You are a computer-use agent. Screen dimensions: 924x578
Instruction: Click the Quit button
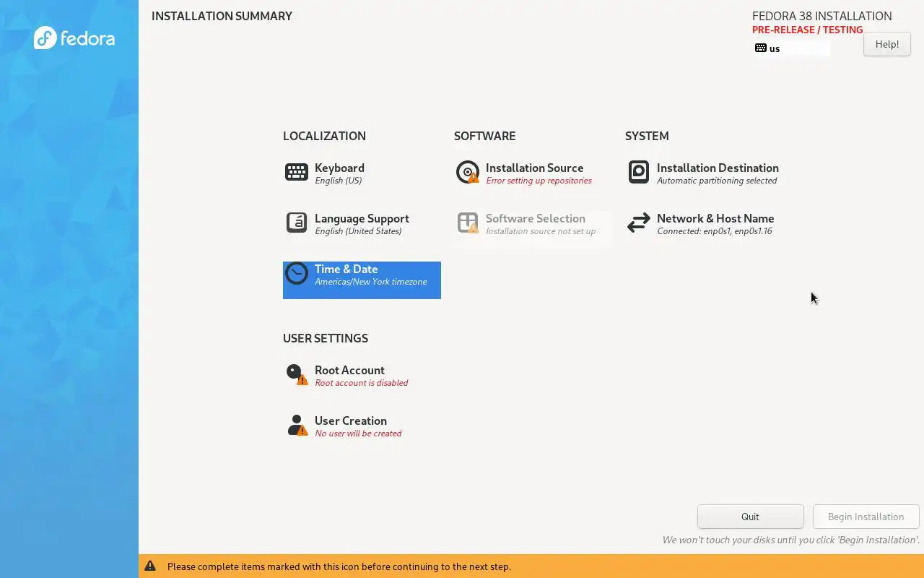tap(750, 517)
